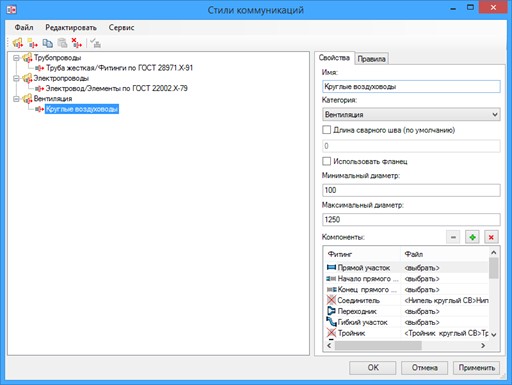Open the Файл menu

point(24,27)
